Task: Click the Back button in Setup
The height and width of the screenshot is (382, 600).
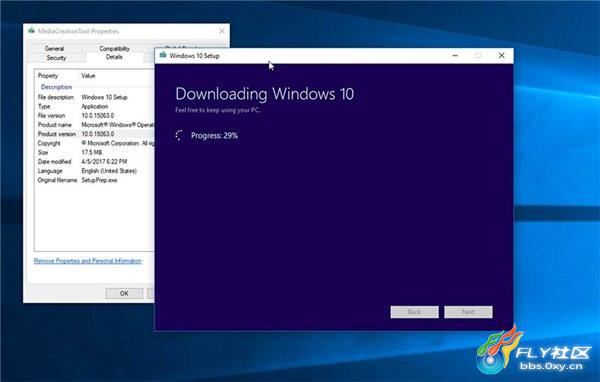Action: (x=414, y=312)
